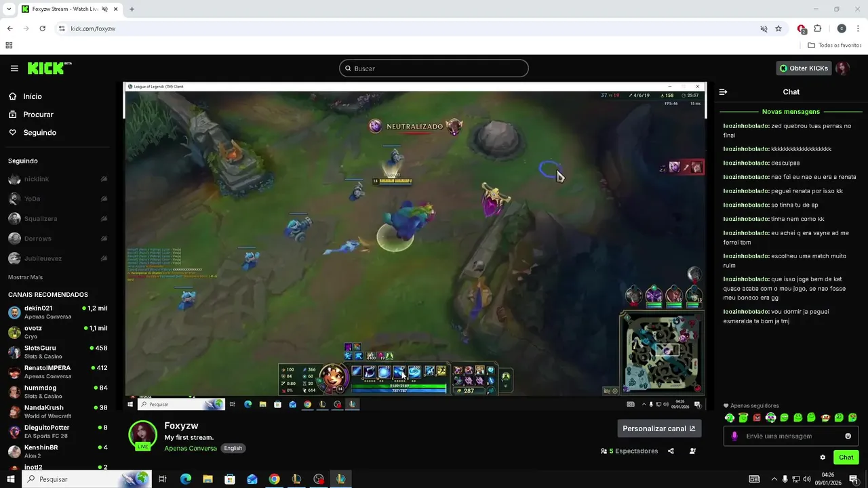The image size is (868, 488).
Task: Bookmark this page with the star icon
Action: 778,28
